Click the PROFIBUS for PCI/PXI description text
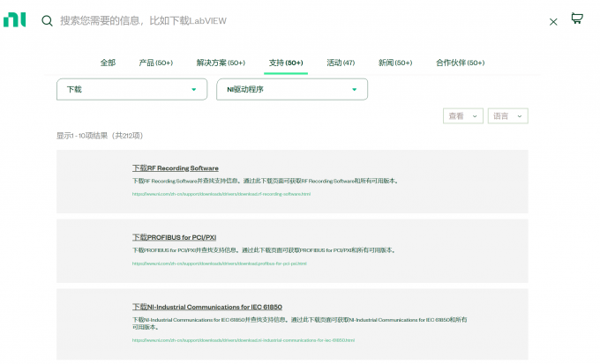This screenshot has height=364, width=600. 264,250
